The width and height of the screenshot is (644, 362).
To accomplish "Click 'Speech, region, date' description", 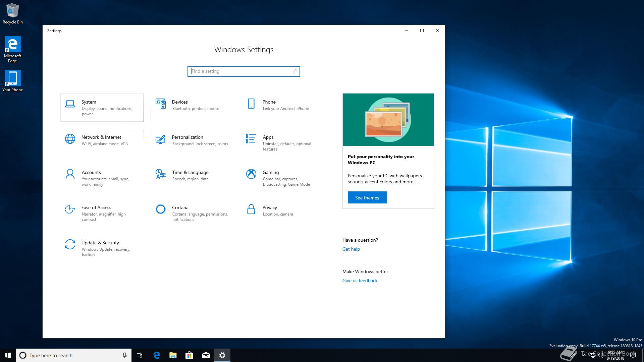I will 191,179.
